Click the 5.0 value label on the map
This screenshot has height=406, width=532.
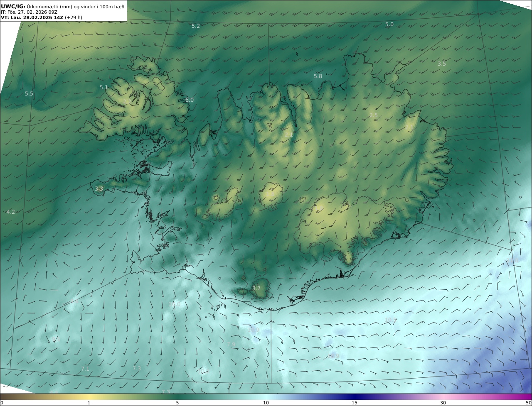click(x=389, y=24)
